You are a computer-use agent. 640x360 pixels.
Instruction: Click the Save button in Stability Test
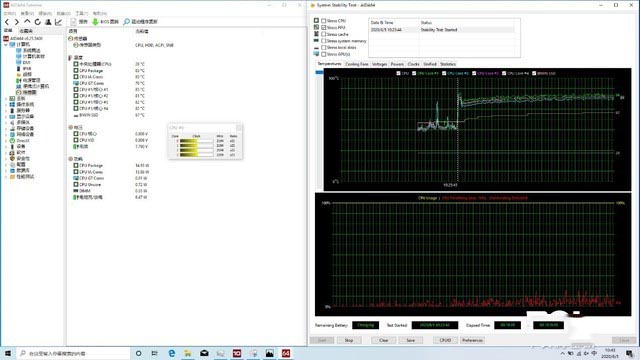coord(411,340)
